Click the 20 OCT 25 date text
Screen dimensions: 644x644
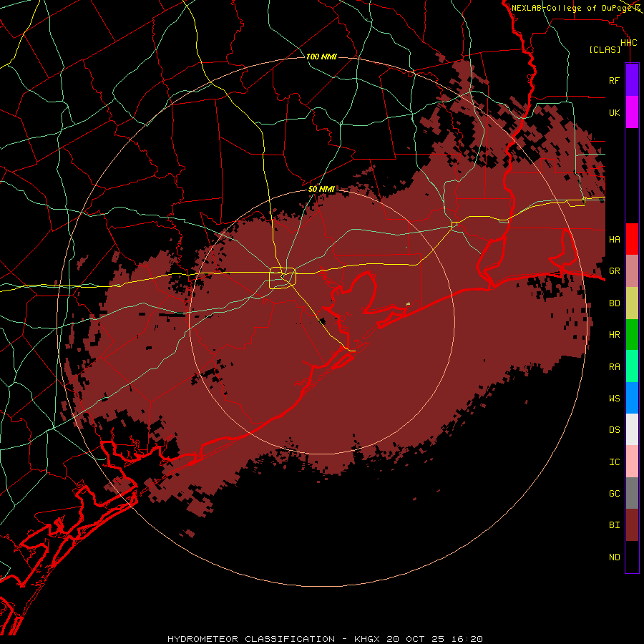[x=416, y=639]
